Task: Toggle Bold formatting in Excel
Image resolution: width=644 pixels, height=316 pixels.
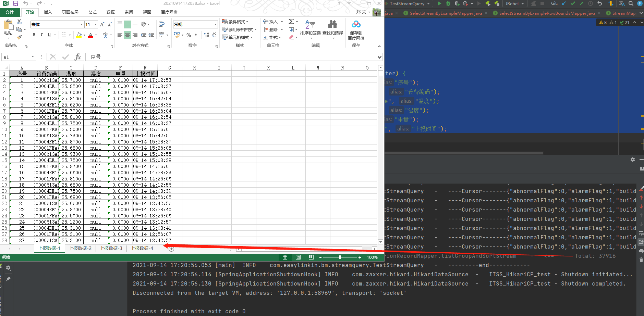Action: click(34, 35)
